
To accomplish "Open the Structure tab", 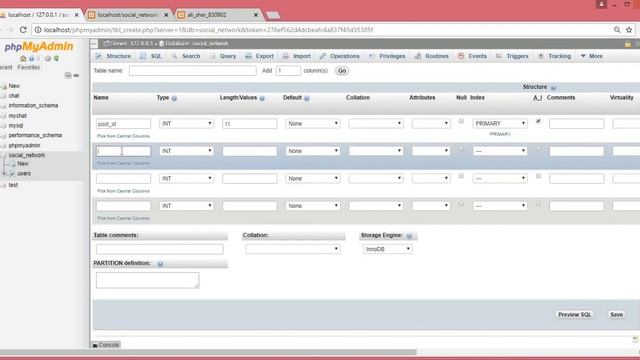I will coord(113,56).
